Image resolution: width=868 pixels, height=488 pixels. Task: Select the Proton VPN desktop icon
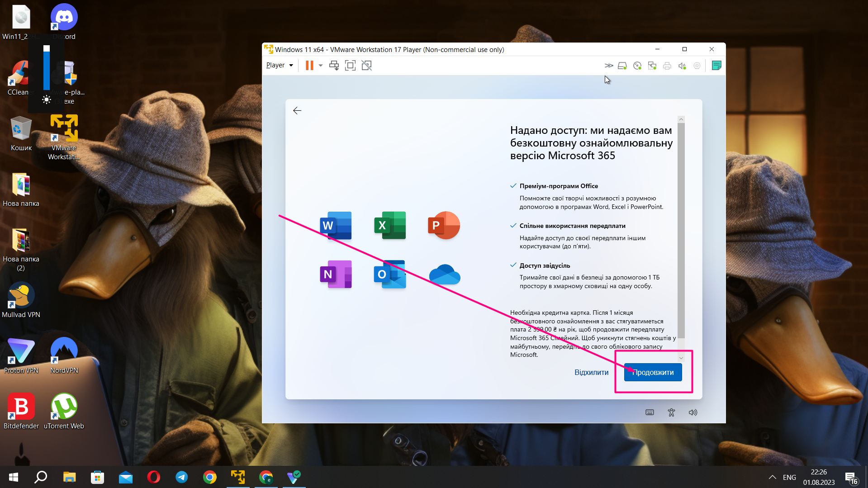click(x=21, y=356)
